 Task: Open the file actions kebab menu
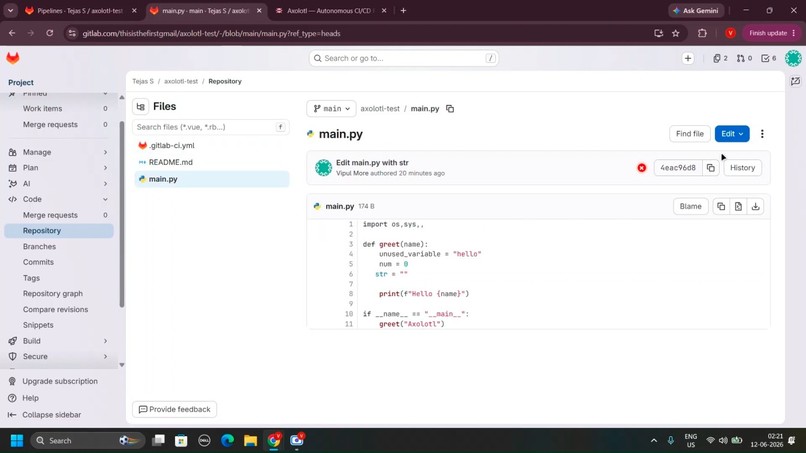click(x=762, y=134)
